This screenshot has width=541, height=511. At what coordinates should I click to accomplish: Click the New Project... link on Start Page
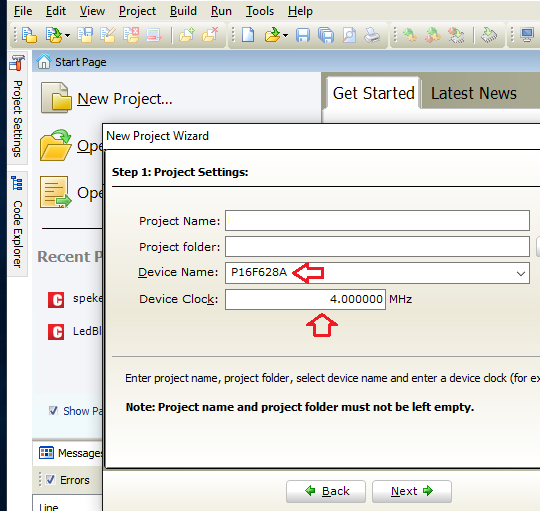point(125,99)
